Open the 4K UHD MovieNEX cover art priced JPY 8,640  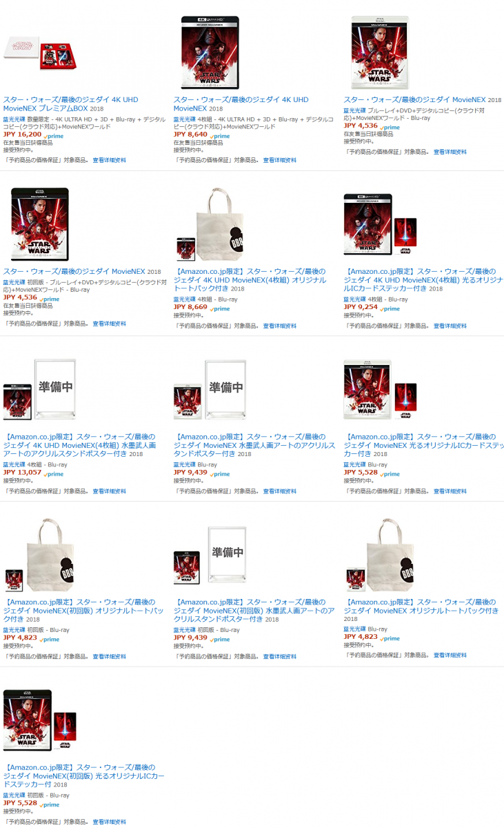210,53
